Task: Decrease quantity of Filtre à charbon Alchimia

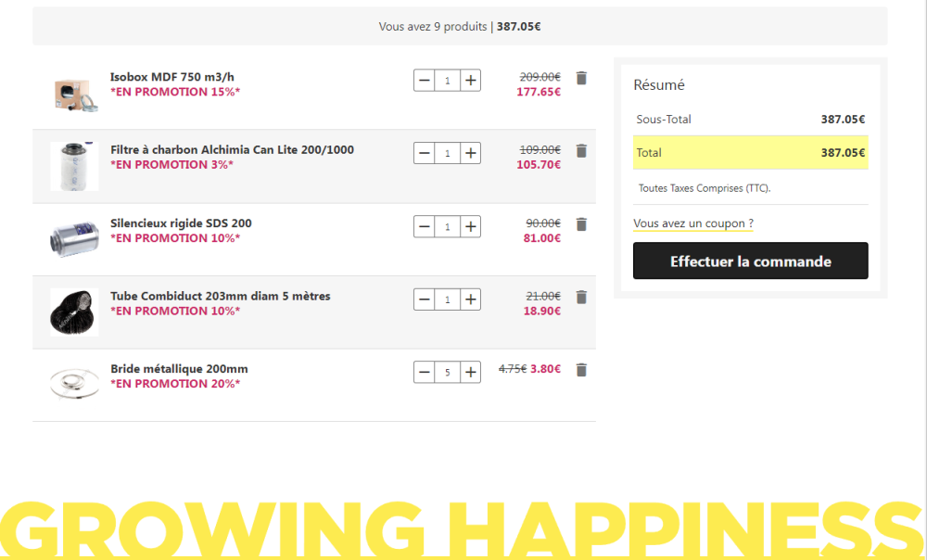Action: tap(424, 153)
